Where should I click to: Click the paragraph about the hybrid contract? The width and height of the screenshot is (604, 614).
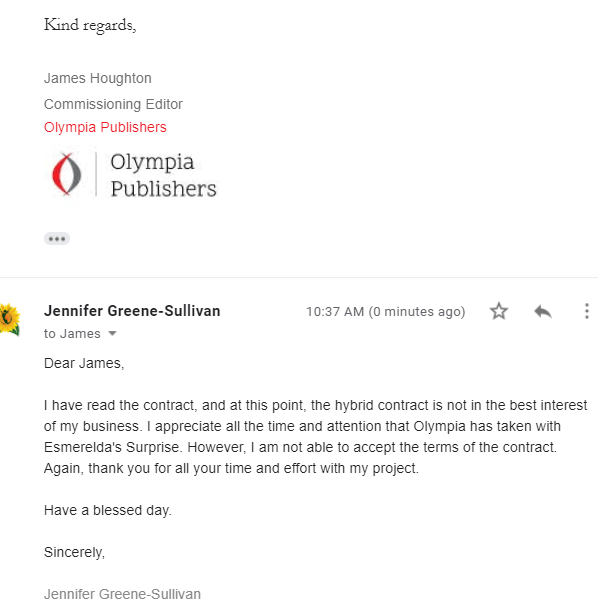pos(315,438)
